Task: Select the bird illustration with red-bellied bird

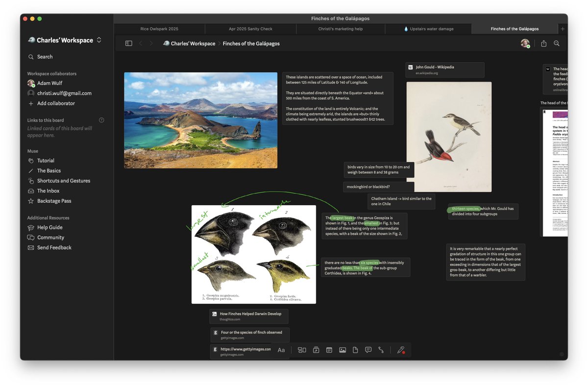Action: tap(449, 137)
